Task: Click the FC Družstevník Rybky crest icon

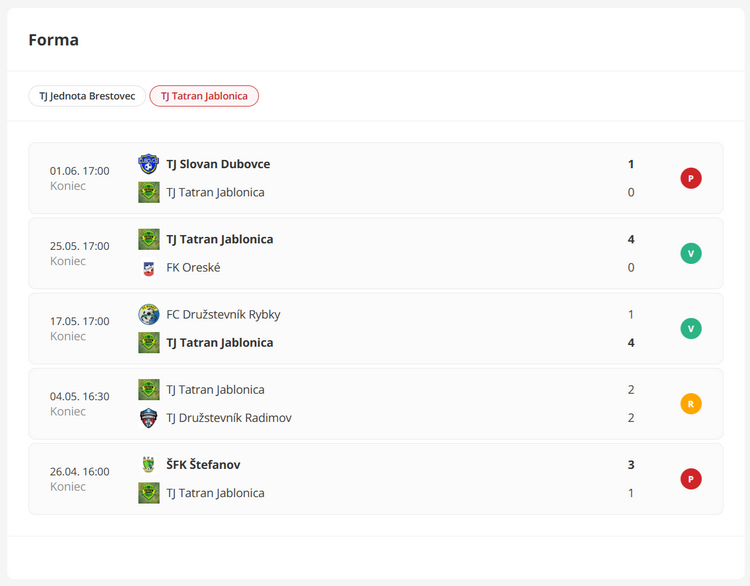Action: pos(149,315)
